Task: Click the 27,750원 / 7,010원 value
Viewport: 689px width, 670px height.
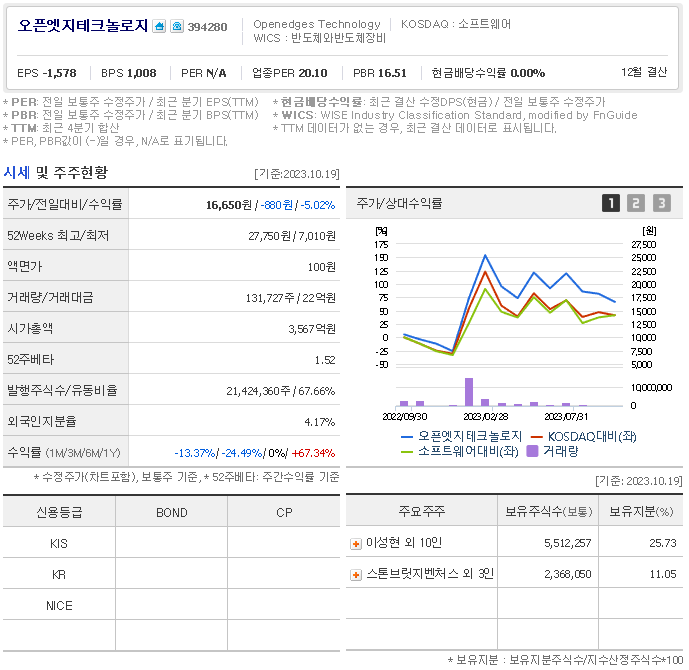Action: pyautogui.click(x=292, y=236)
